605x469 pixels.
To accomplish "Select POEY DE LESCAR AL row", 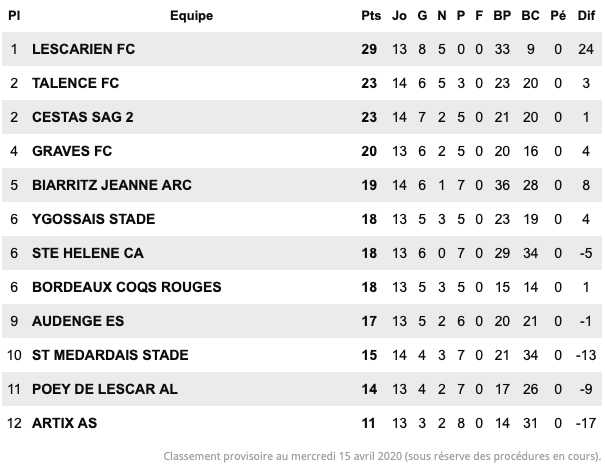I will (x=302, y=389).
